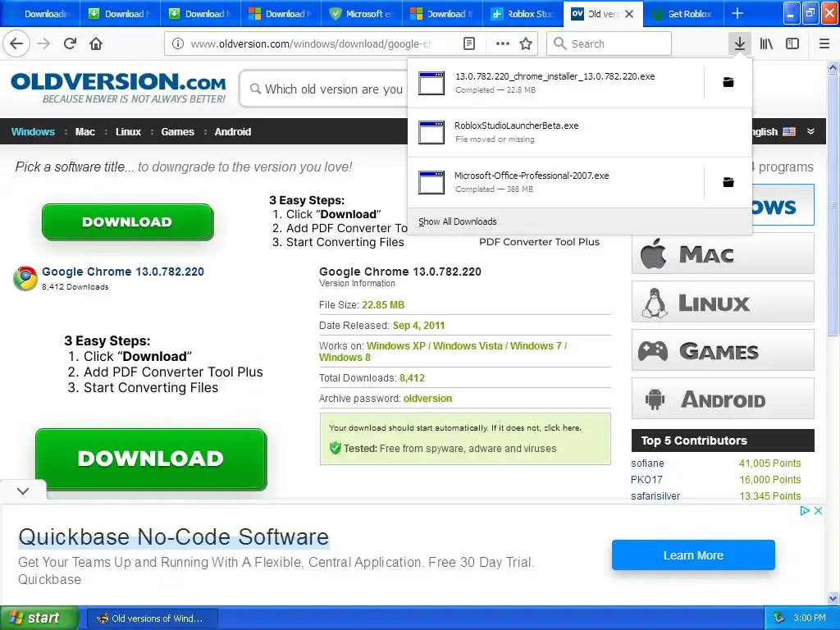Viewport: 840px width, 630px height.
Task: Bookmark this page with the star
Action: point(526,43)
